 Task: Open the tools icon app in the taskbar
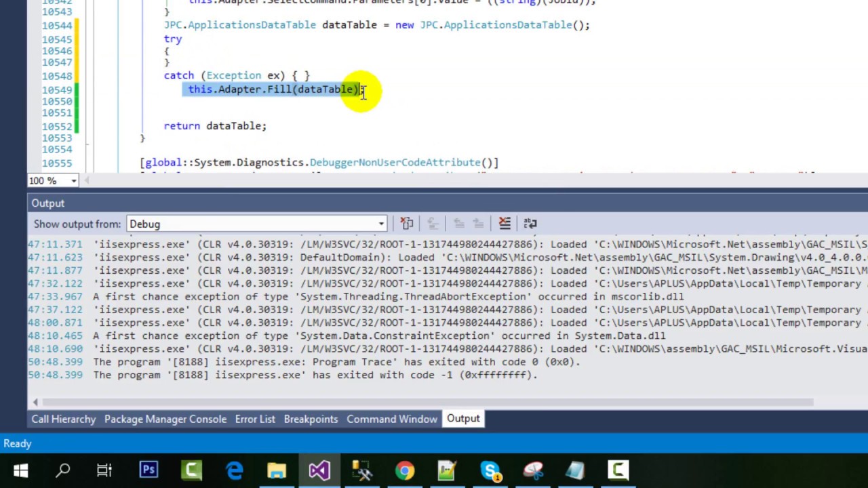[x=362, y=470]
